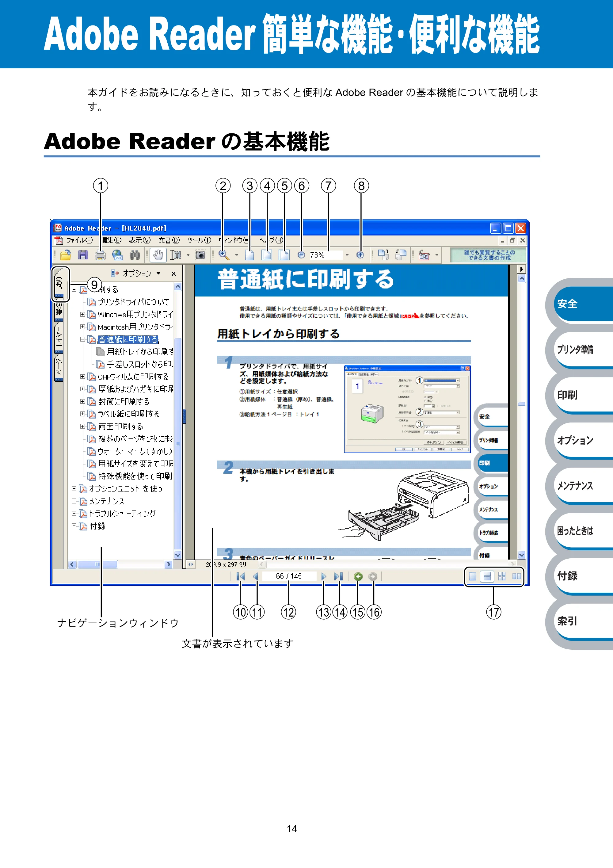Switch to Single Page layout

472,576
